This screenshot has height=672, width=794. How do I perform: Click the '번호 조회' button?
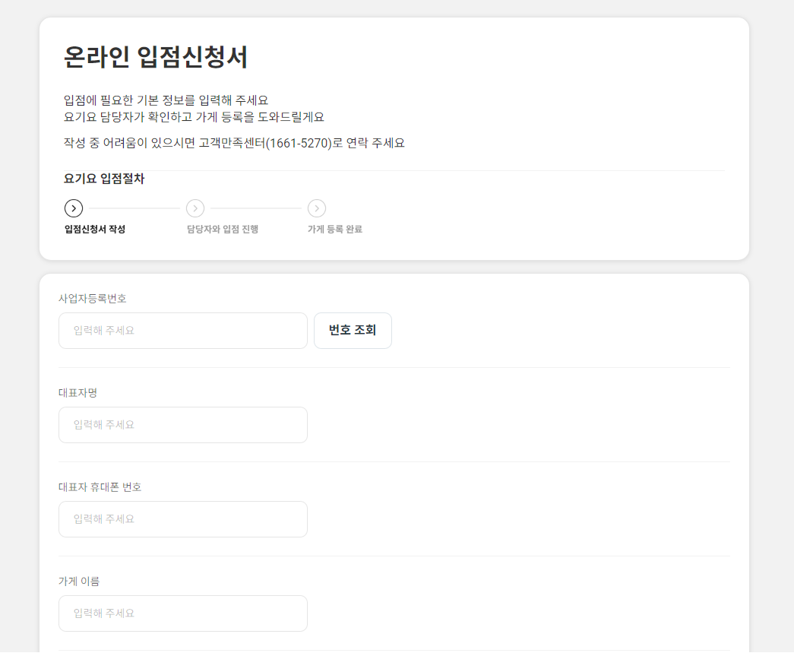[353, 330]
